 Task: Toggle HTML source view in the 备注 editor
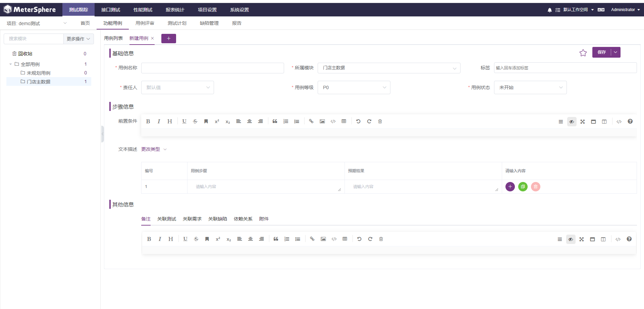point(618,239)
